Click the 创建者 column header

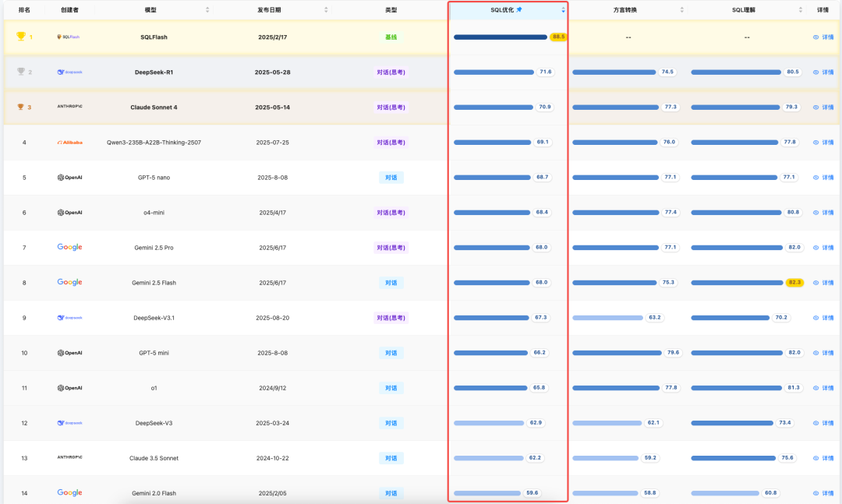pyautogui.click(x=70, y=9)
